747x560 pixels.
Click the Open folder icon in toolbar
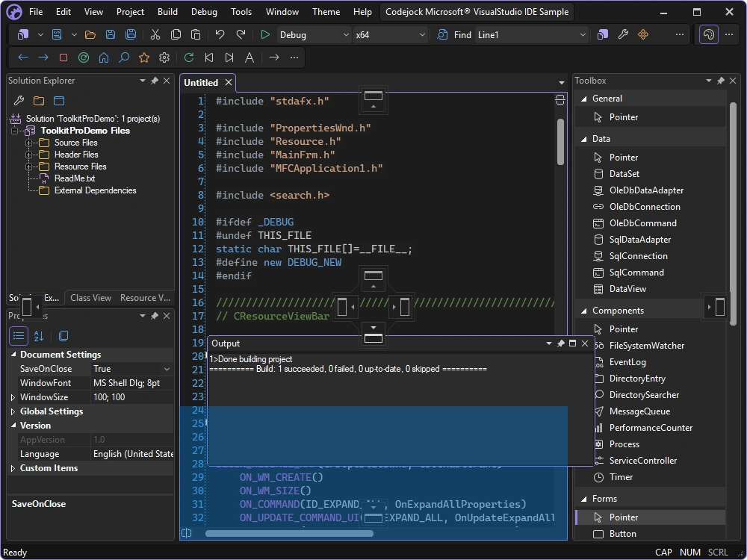pyautogui.click(x=90, y=35)
